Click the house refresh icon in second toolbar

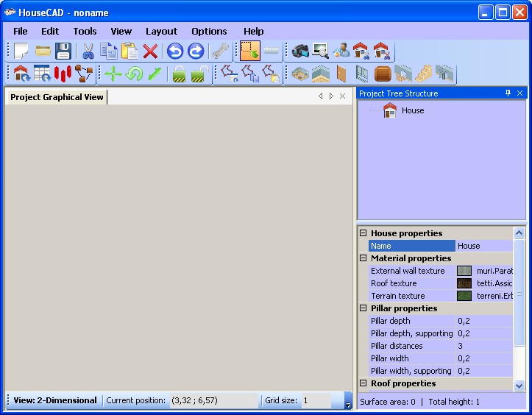tap(21, 74)
